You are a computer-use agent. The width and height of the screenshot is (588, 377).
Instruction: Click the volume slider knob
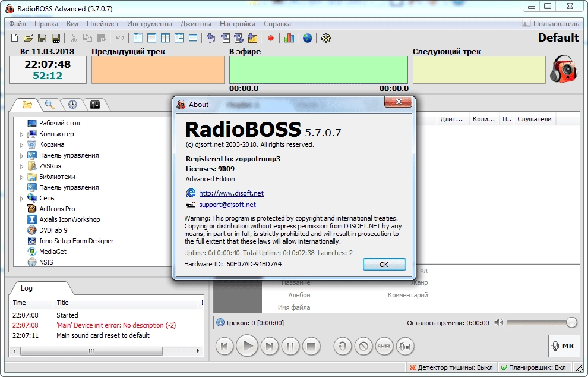pos(571,322)
